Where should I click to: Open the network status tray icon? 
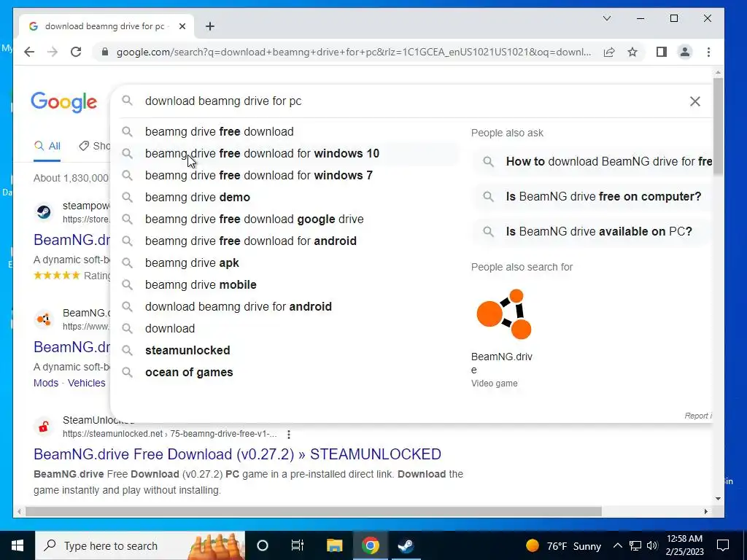tap(635, 545)
